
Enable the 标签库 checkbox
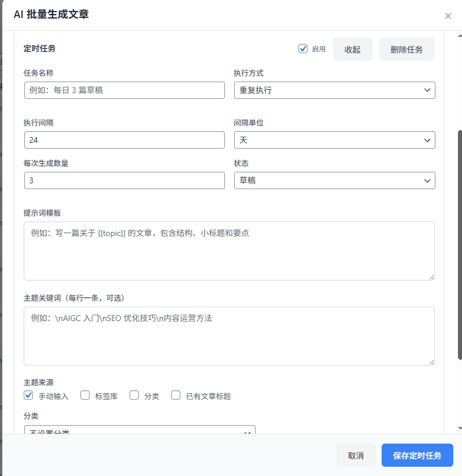tap(85, 396)
